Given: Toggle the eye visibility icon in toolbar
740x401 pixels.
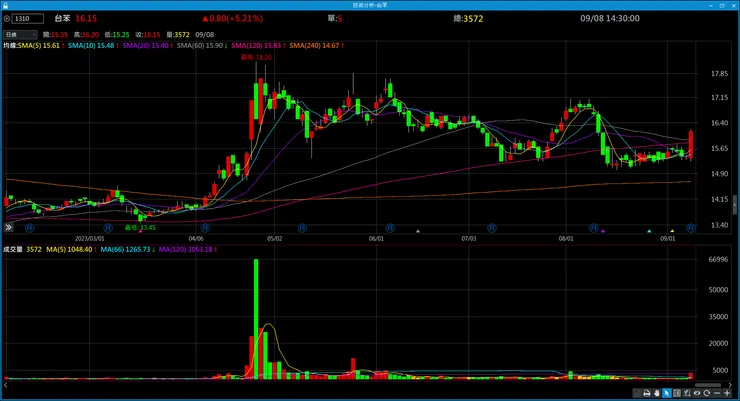Looking at the screenshot, I should point(697,393).
